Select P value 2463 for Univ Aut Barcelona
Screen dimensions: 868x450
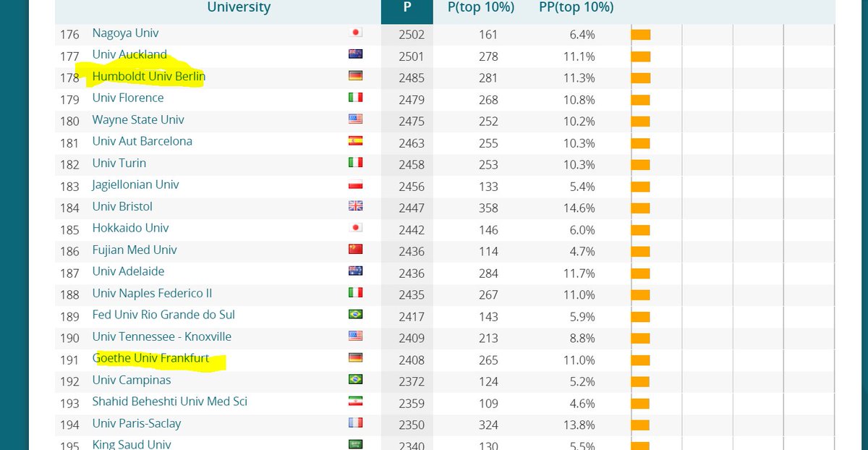tap(412, 143)
